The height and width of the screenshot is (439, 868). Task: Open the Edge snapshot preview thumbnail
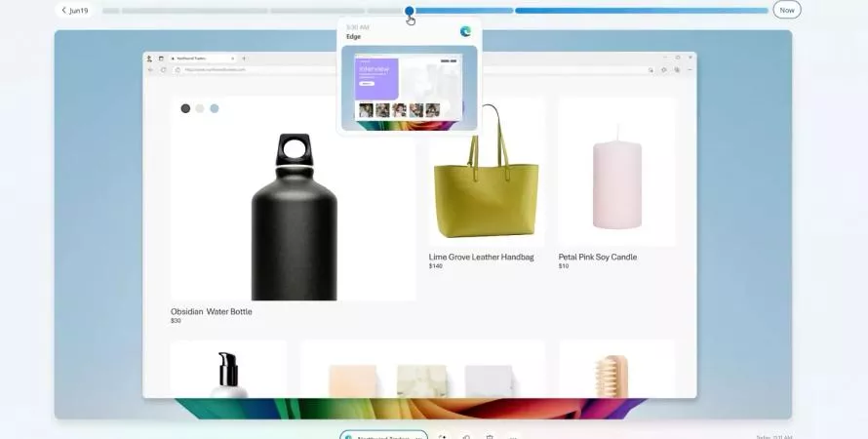tap(409, 88)
